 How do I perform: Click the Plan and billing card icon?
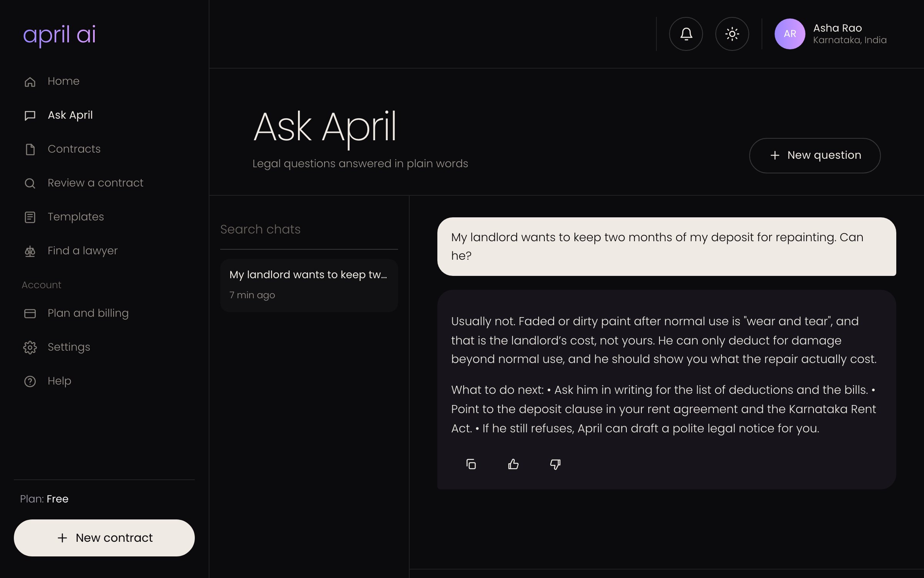tap(30, 314)
